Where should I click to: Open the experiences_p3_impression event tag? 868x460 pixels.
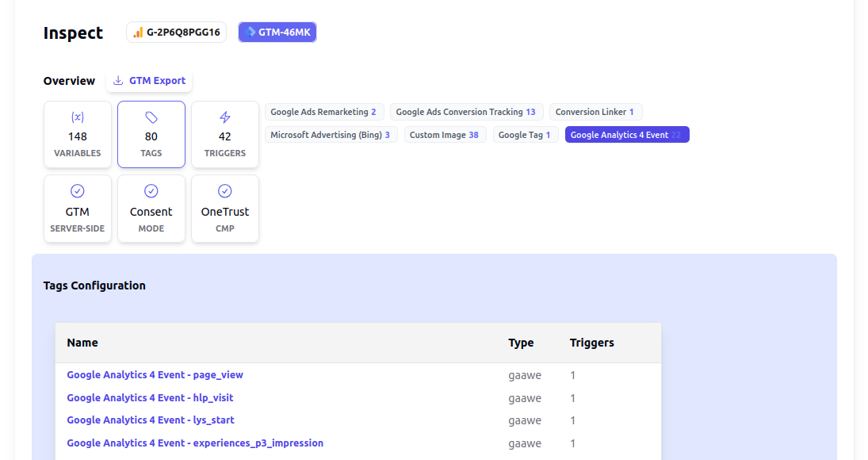195,443
